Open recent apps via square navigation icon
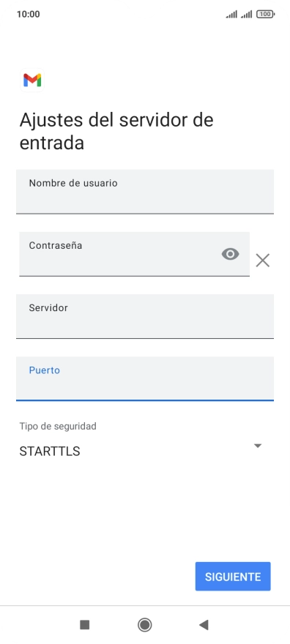290x644 pixels. click(x=85, y=625)
